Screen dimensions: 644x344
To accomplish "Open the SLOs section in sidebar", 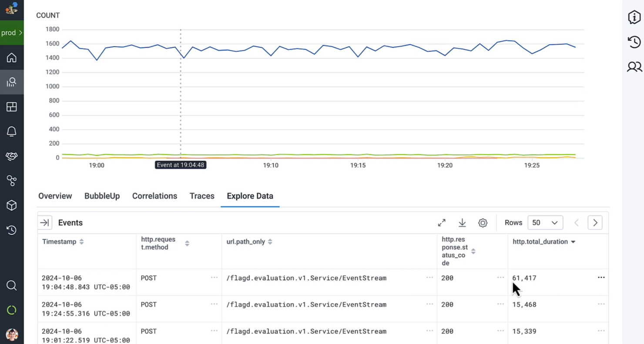I will coord(12,156).
